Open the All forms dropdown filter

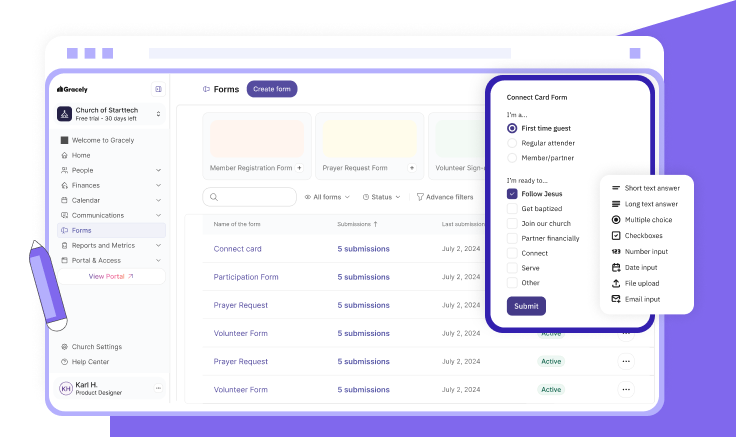pyautogui.click(x=327, y=197)
